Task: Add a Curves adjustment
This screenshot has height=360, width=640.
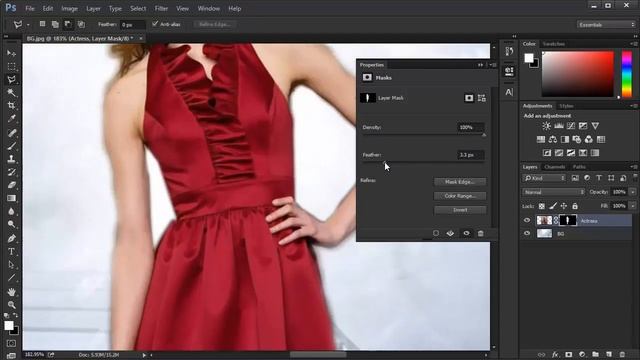Action: 571,126
